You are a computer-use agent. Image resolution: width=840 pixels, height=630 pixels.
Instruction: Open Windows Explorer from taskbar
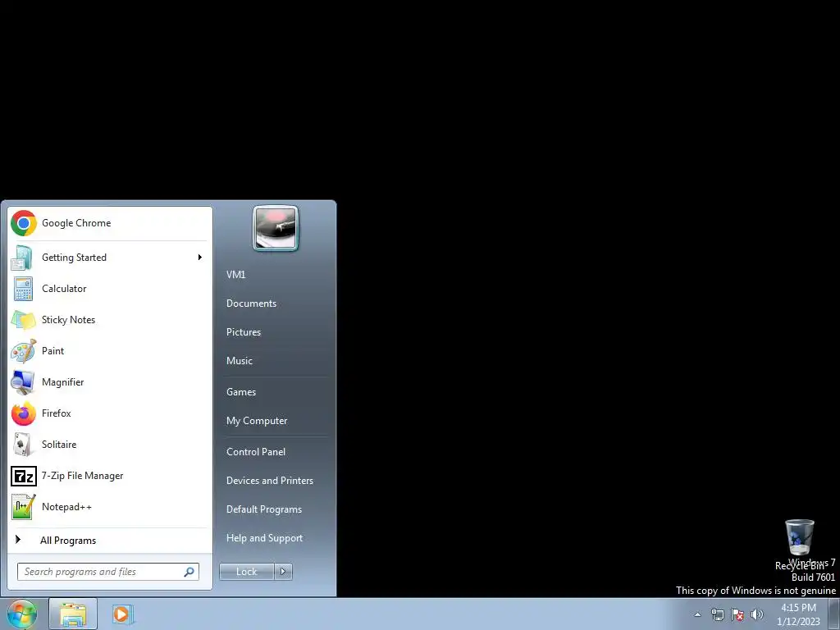pyautogui.click(x=73, y=614)
